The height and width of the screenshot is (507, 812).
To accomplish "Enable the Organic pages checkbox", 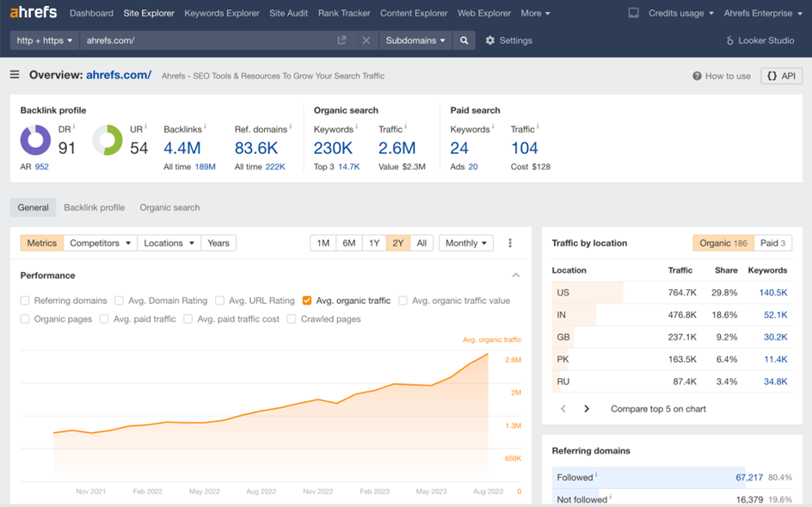I will [25, 318].
